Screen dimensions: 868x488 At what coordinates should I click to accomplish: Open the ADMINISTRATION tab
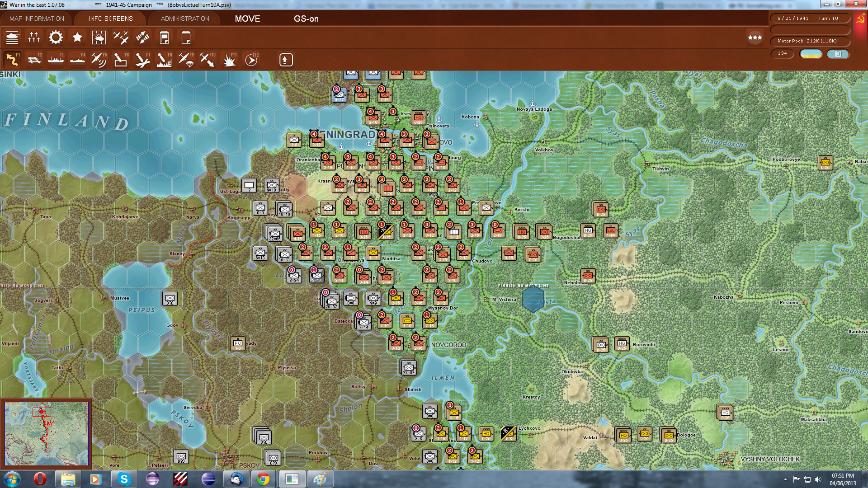tap(185, 19)
